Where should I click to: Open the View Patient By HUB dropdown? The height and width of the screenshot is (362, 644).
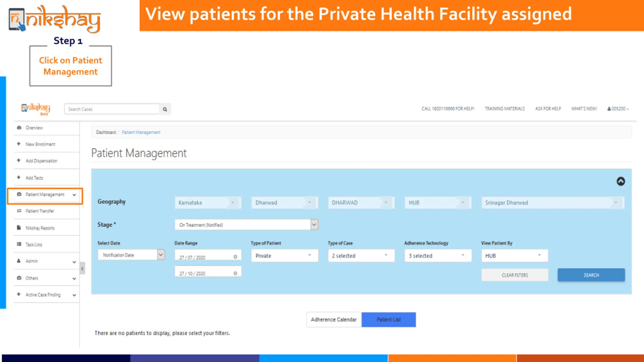coord(515,256)
